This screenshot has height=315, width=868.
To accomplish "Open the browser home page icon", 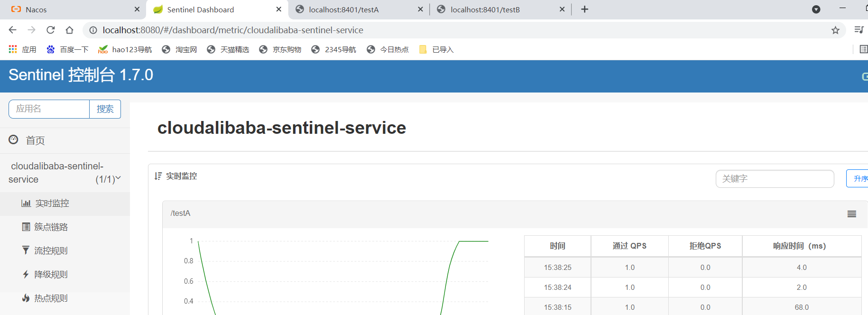I will (x=70, y=30).
